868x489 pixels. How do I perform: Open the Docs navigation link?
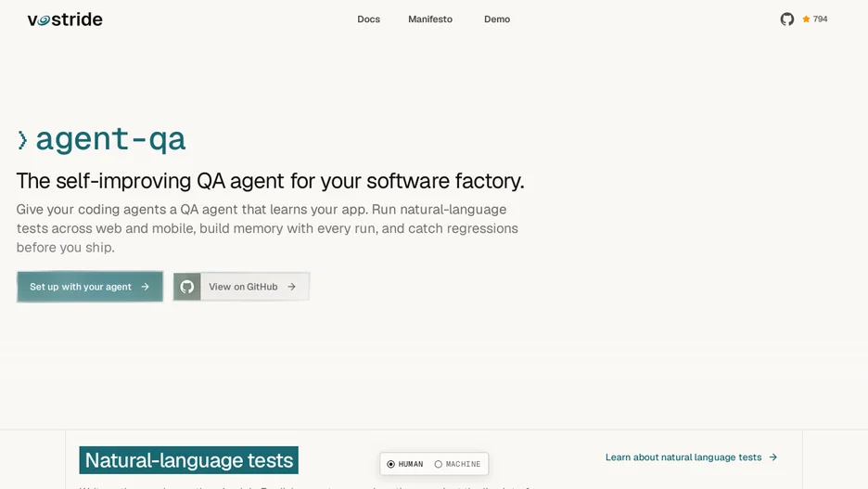(x=368, y=19)
